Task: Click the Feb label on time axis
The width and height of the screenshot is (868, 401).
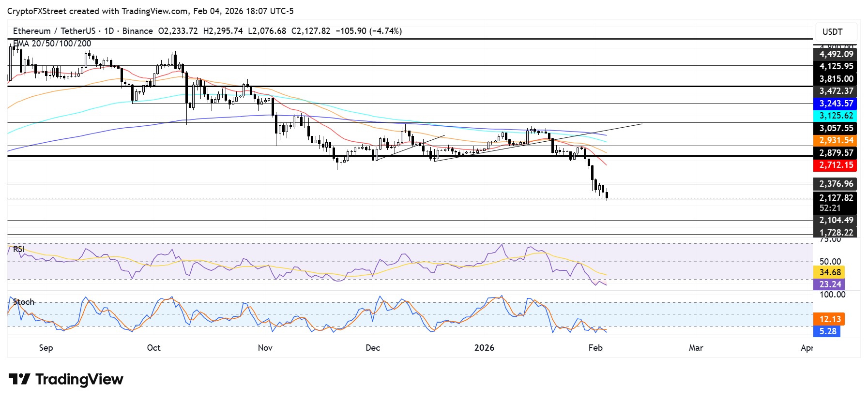Action: point(595,348)
